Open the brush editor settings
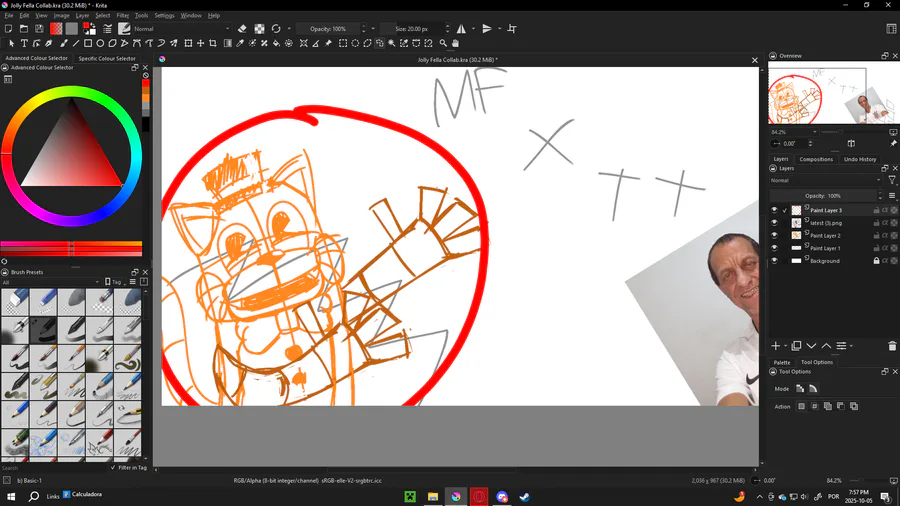 click(107, 29)
